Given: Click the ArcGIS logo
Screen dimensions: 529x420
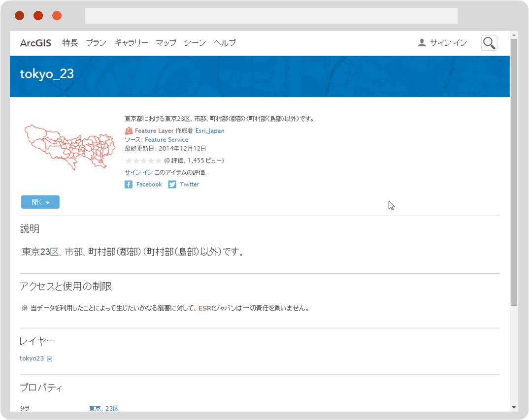Looking at the screenshot, I should tap(35, 43).
